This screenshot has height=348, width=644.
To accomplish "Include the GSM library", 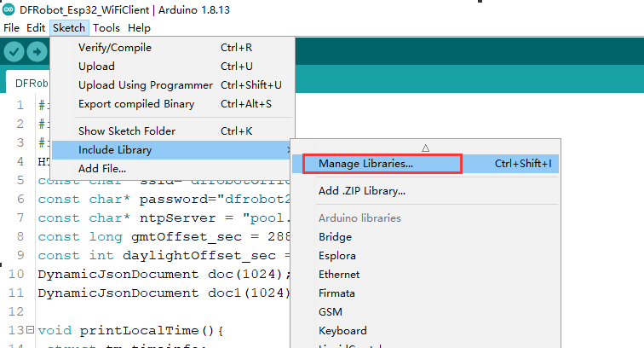I will pos(426,312).
